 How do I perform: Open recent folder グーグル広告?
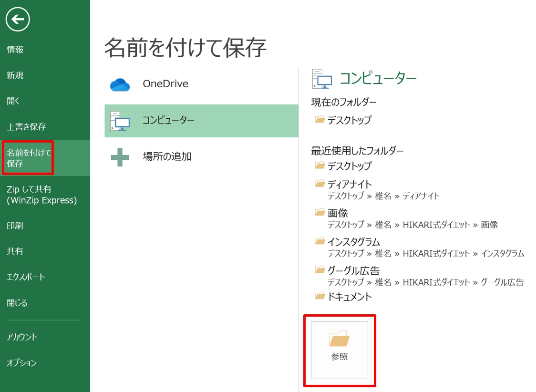(354, 271)
